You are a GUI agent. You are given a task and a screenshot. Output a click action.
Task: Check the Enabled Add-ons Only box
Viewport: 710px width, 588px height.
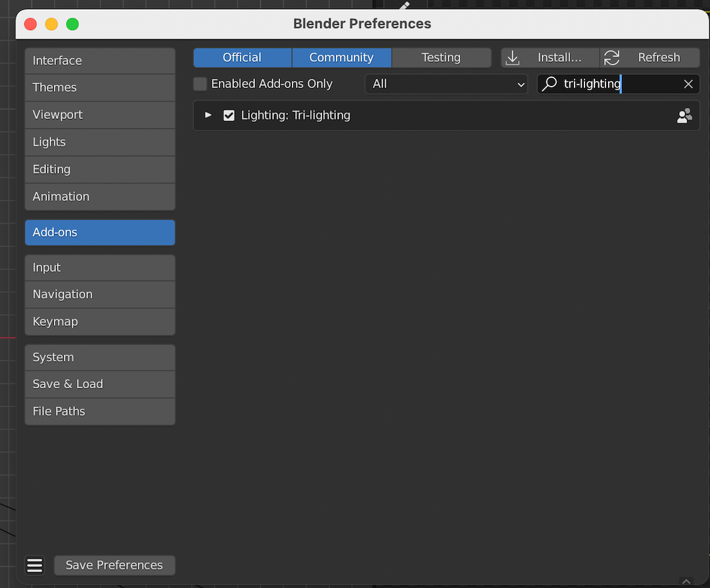point(200,83)
